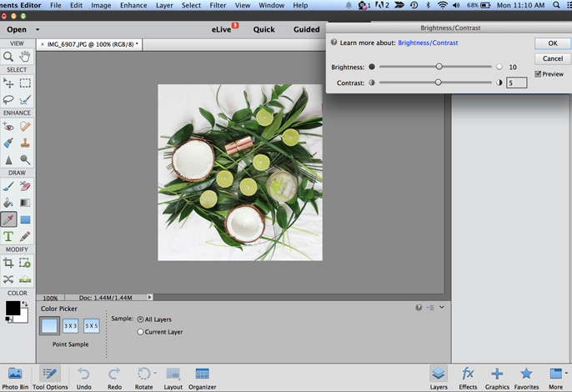Select the Current Layer sample option
Screen dimensions: 572x392
[139, 332]
